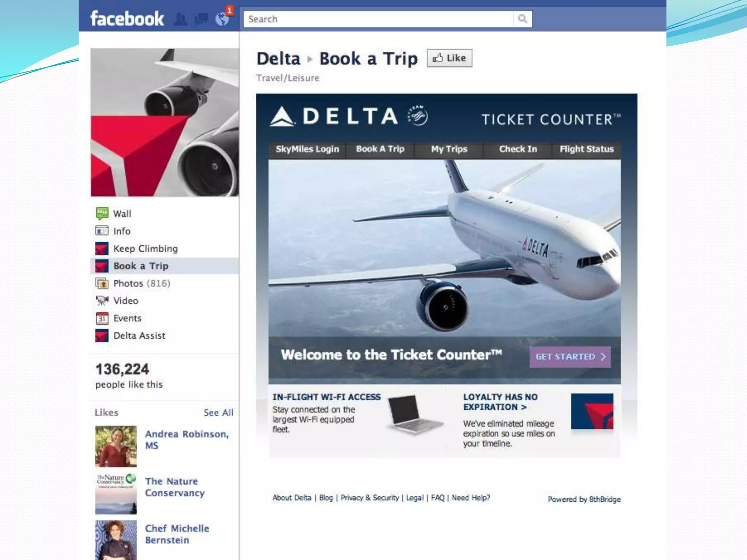Image resolution: width=747 pixels, height=560 pixels.
Task: Click the search magnifier icon
Action: coord(522,19)
